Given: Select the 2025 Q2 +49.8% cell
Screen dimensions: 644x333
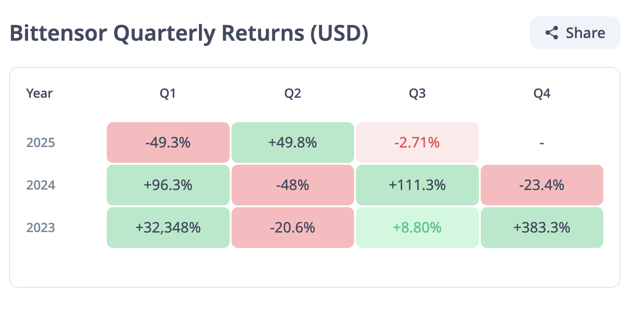Looking at the screenshot, I should (293, 143).
